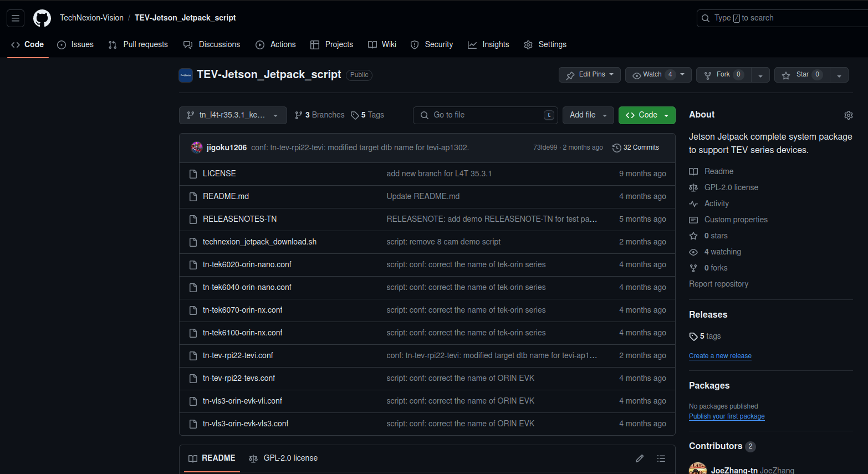Image resolution: width=868 pixels, height=474 pixels.
Task: Expand the Edit Pins dropdown
Action: [589, 75]
